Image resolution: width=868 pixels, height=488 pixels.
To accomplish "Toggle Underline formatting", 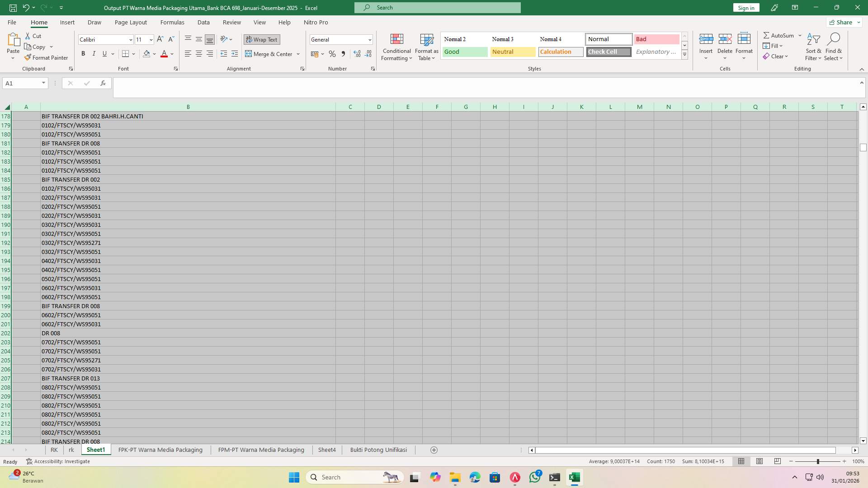I will (104, 53).
